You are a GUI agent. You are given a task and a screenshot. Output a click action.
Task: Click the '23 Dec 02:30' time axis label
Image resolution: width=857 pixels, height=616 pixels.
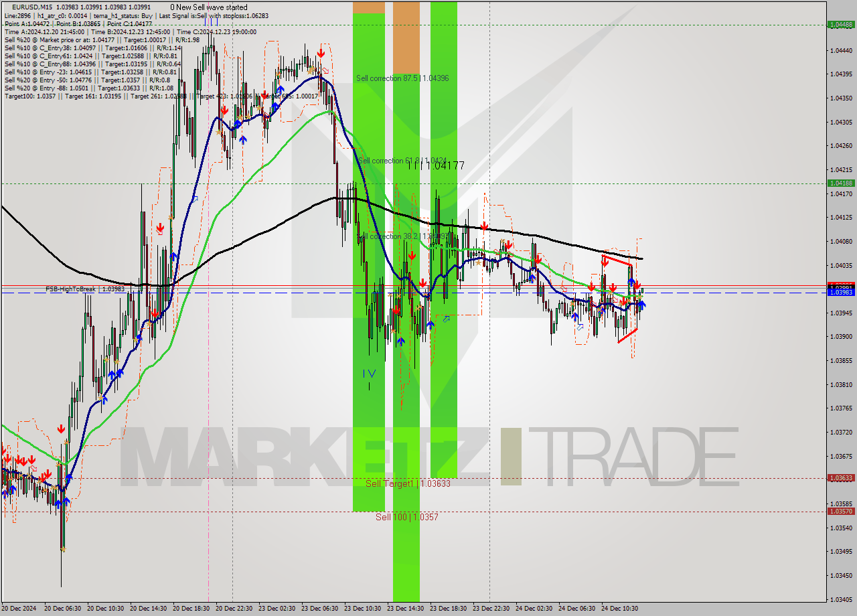pyautogui.click(x=277, y=609)
